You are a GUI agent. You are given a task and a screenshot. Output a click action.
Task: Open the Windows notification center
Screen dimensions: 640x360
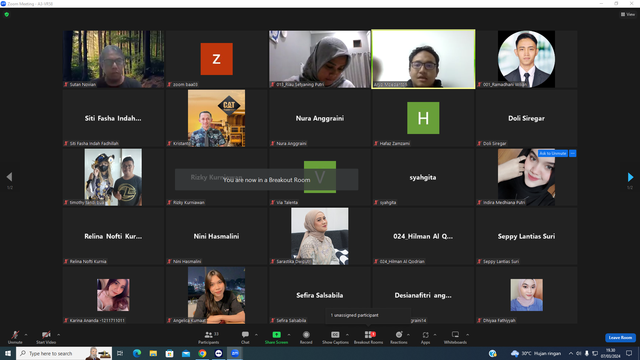click(x=629, y=353)
